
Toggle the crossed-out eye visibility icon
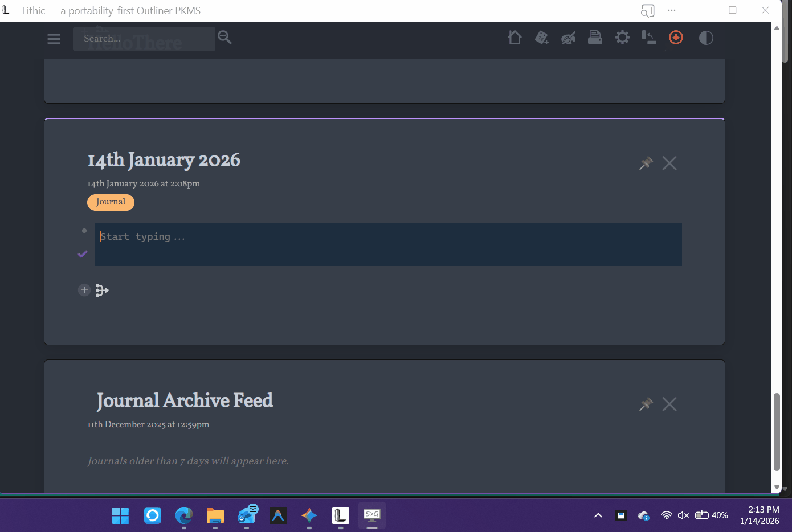tap(568, 38)
